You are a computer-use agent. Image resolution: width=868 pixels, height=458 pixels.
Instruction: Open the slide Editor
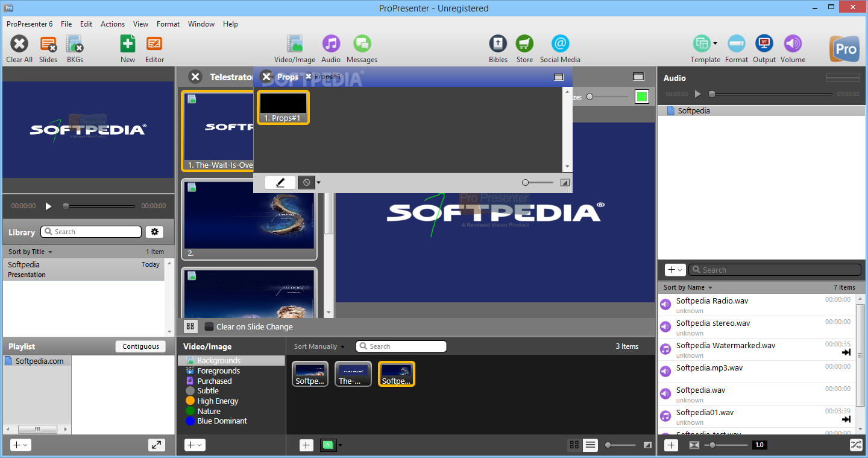[x=154, y=44]
